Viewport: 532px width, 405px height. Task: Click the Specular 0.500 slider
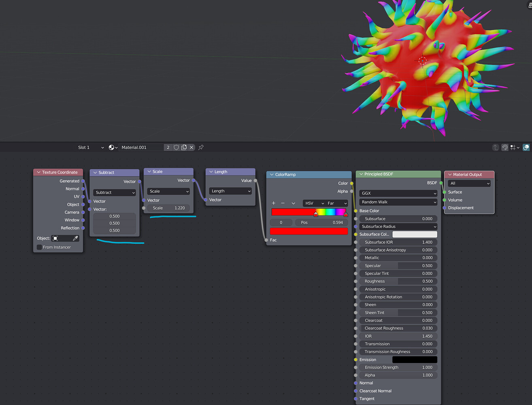pos(398,266)
